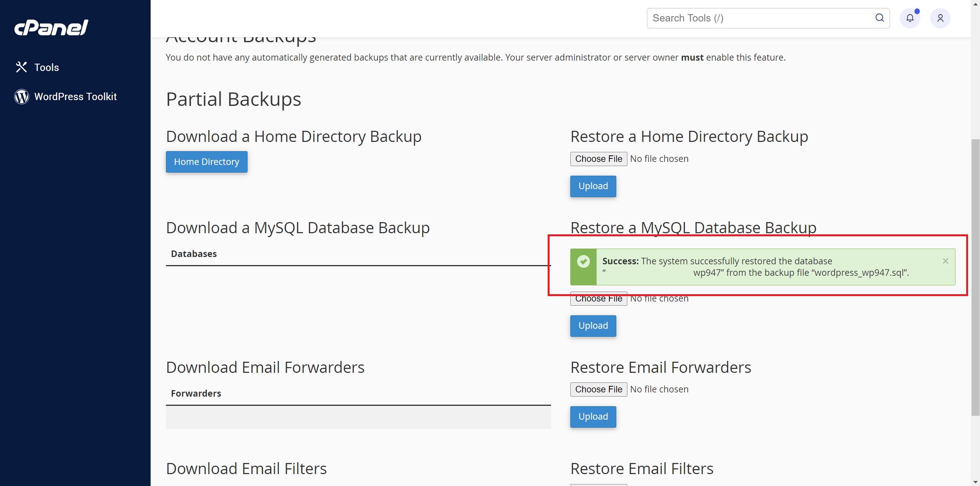Viewport: 980px width, 486px height.
Task: Upload the Email Forwarders backup
Action: [x=593, y=417]
